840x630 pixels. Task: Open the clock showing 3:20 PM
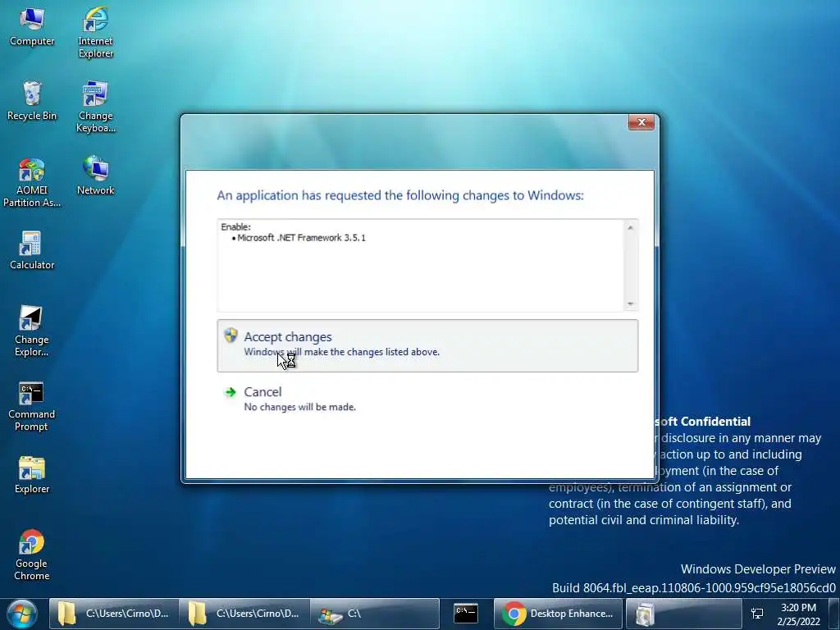(x=798, y=614)
